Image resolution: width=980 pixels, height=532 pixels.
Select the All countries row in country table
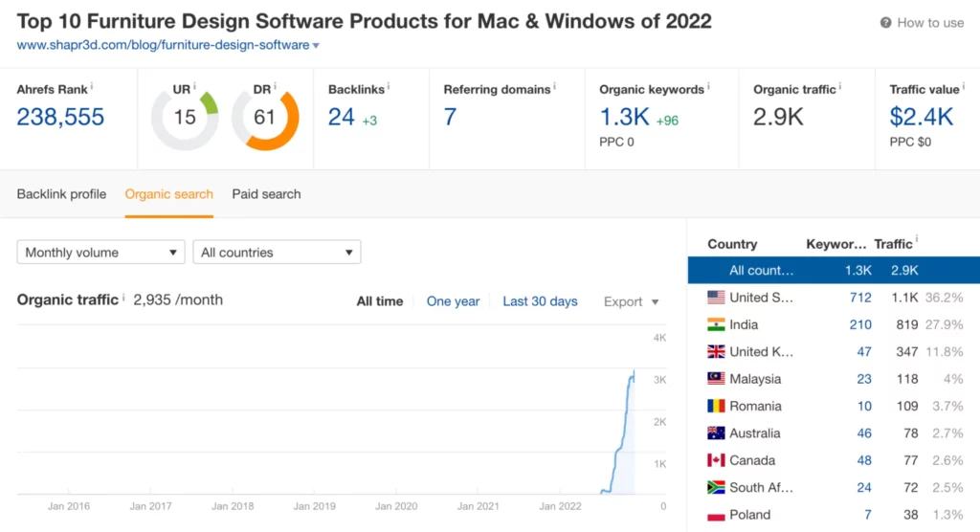click(x=834, y=270)
